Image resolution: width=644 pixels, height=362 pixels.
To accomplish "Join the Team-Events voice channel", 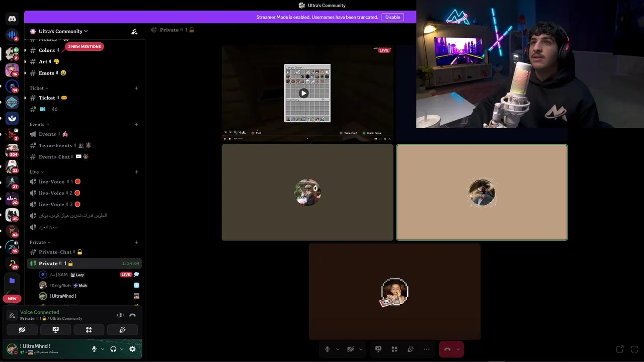I will tap(85, 145).
